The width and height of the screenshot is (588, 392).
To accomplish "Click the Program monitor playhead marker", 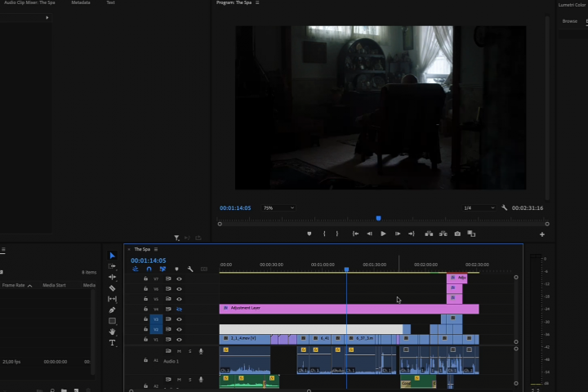I will coord(378,218).
